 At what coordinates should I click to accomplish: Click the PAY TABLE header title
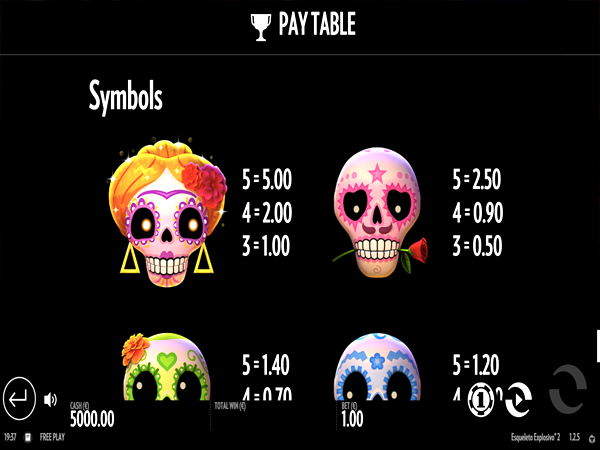317,24
